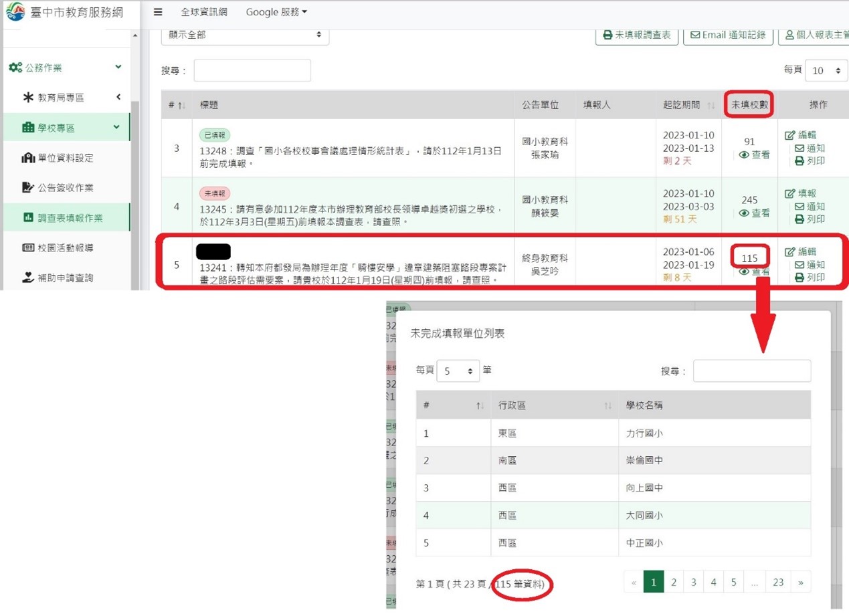Open 校園活動報導 sidebar item
This screenshot has width=849, height=616.
[x=65, y=247]
